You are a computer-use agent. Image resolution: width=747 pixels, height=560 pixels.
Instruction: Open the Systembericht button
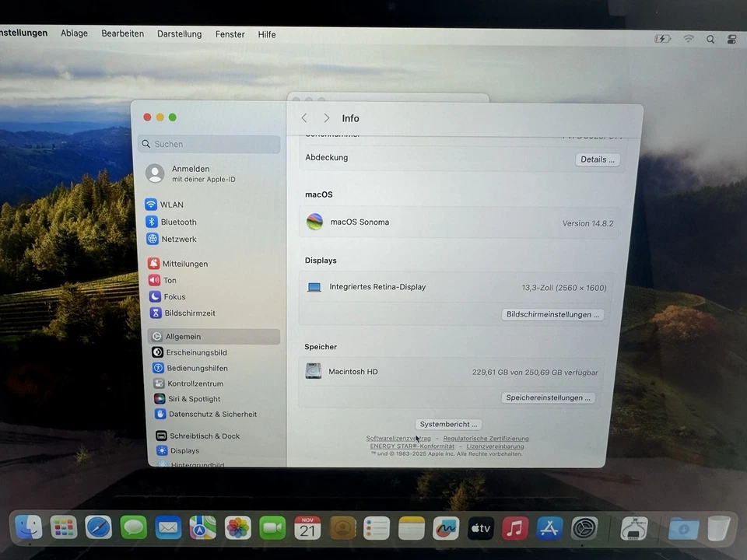click(x=448, y=425)
